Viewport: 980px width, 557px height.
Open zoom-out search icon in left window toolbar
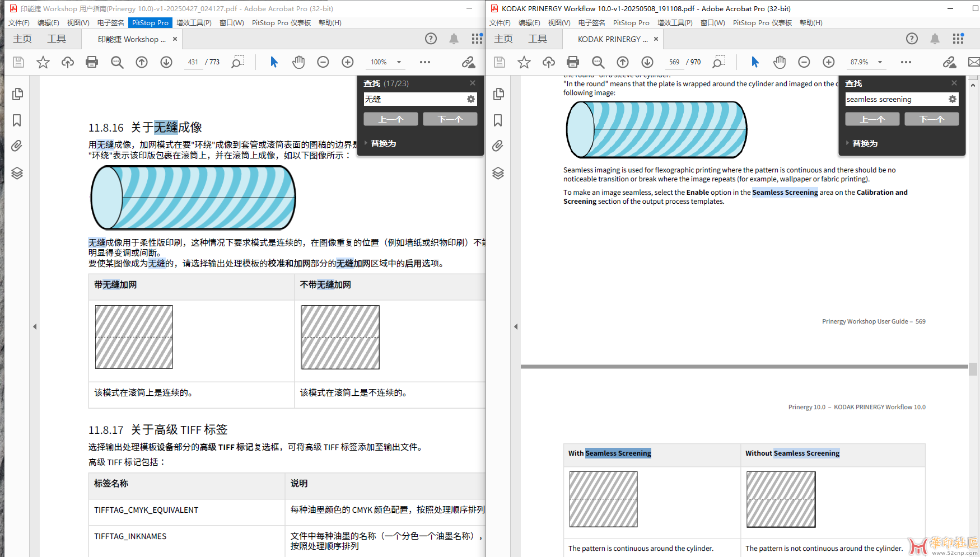tap(117, 62)
